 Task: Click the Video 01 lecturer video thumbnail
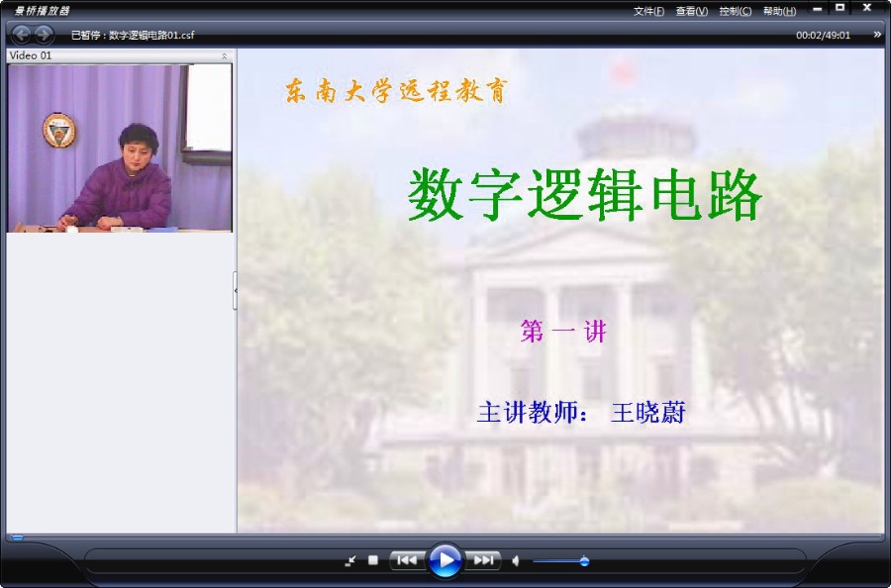(x=120, y=148)
